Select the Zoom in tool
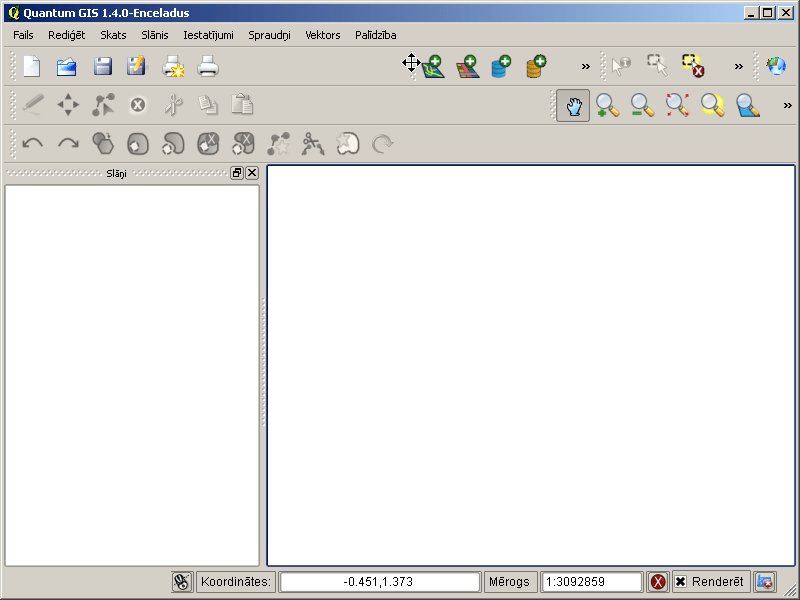Viewport: 800px width, 600px height. pos(607,106)
